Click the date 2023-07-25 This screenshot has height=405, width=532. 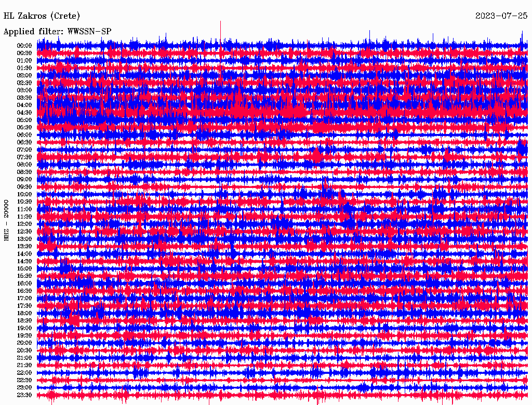coord(501,16)
